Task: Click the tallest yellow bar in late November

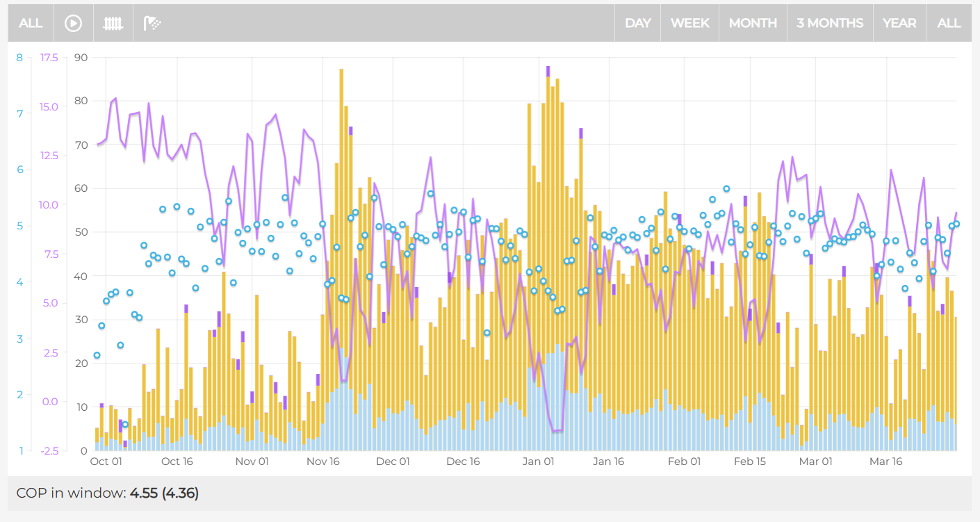Action: (x=341, y=209)
